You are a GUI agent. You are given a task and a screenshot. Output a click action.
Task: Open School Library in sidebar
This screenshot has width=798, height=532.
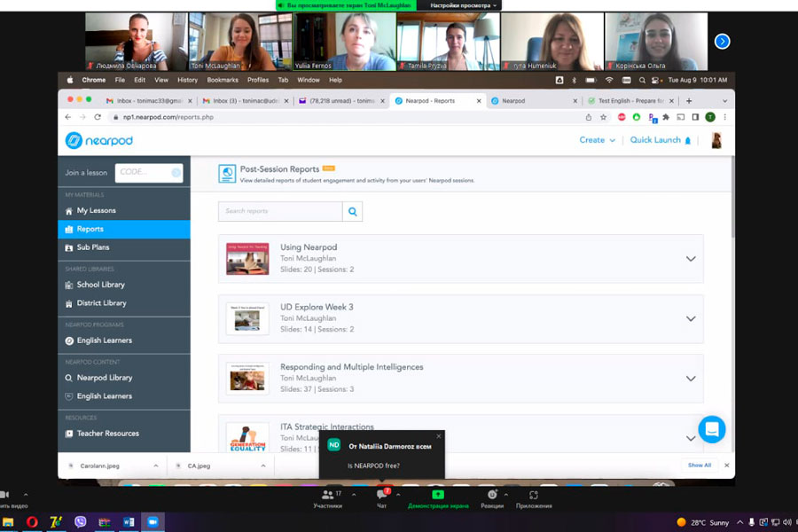pyautogui.click(x=100, y=285)
